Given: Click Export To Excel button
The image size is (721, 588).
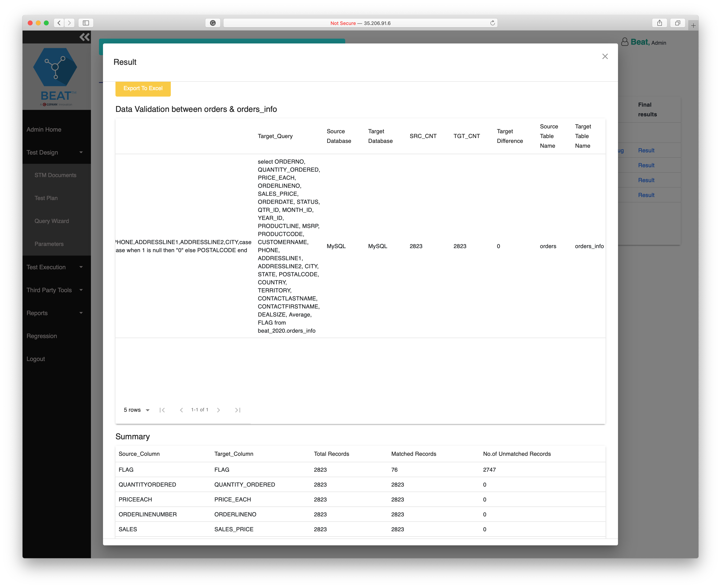Looking at the screenshot, I should click(x=143, y=88).
